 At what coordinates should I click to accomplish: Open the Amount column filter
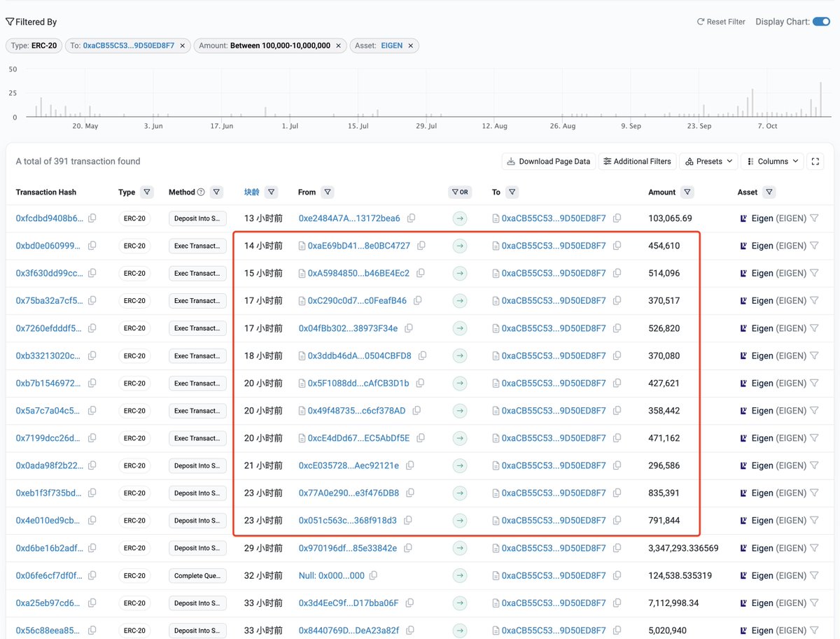(x=687, y=192)
